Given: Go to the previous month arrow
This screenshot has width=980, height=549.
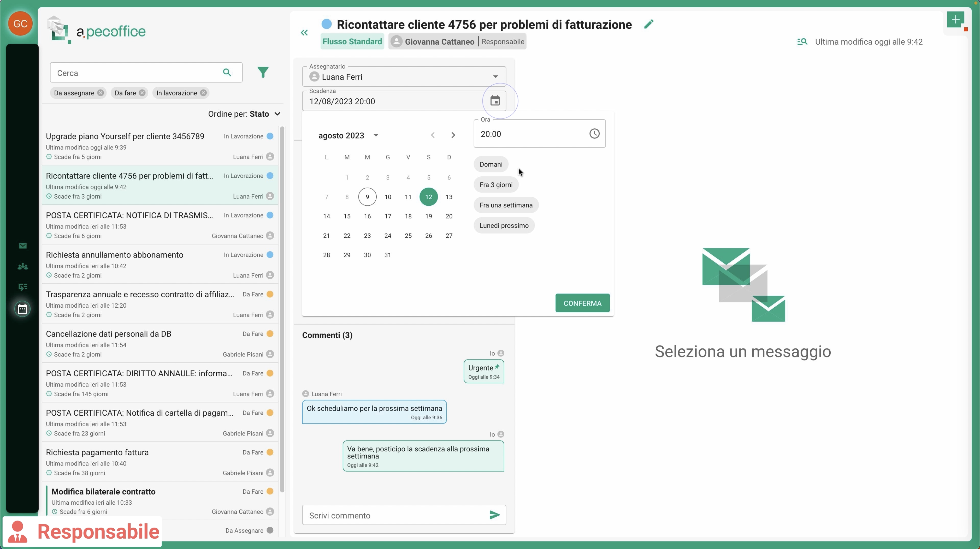Looking at the screenshot, I should click(x=433, y=135).
